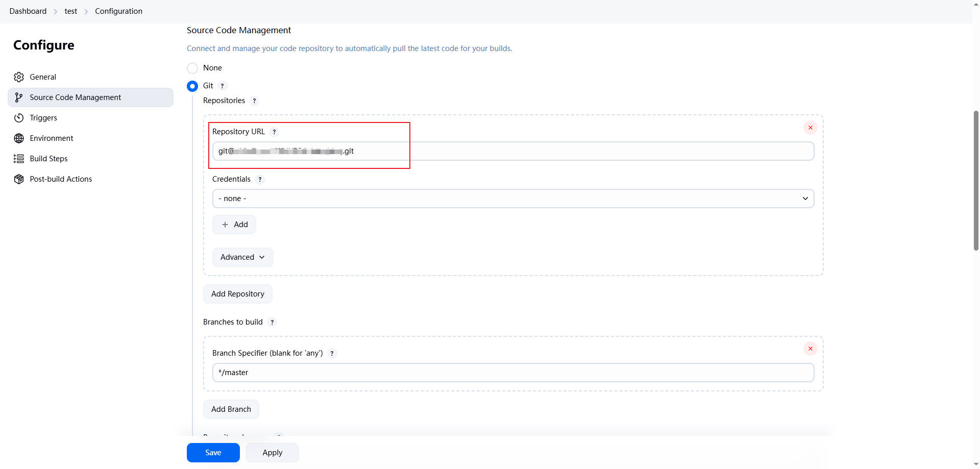Focus the Branch Specifier input field
Viewport: 980px width, 469px height.
512,373
